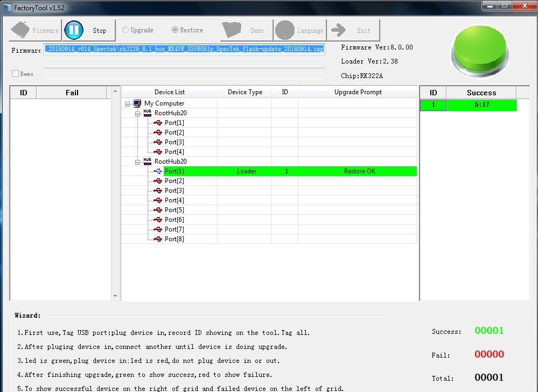Select the Upgrade radio button
Screen dimensions: 538x392
coord(125,30)
